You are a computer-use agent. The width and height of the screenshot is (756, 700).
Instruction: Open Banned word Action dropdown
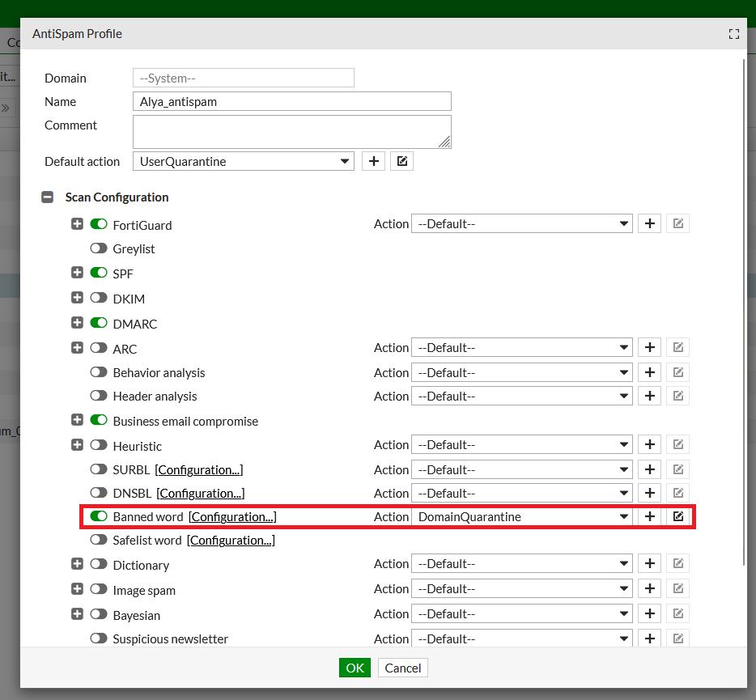pos(522,516)
